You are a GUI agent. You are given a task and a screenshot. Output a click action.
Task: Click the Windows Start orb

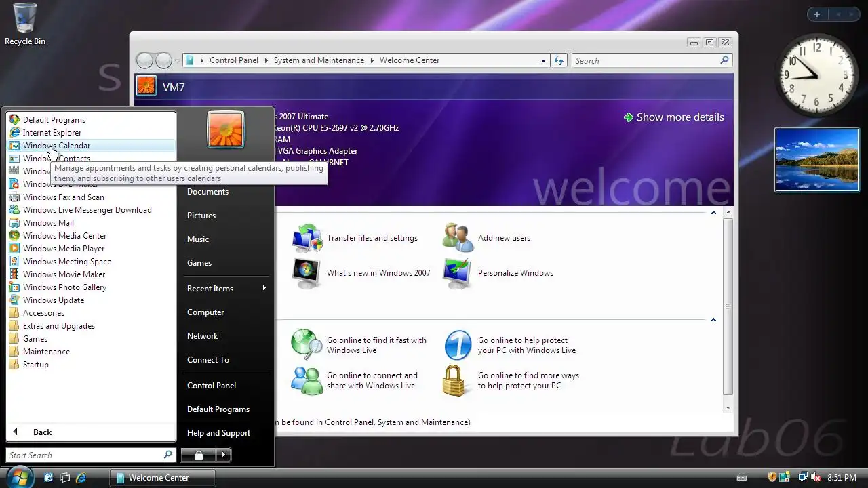[x=21, y=476]
